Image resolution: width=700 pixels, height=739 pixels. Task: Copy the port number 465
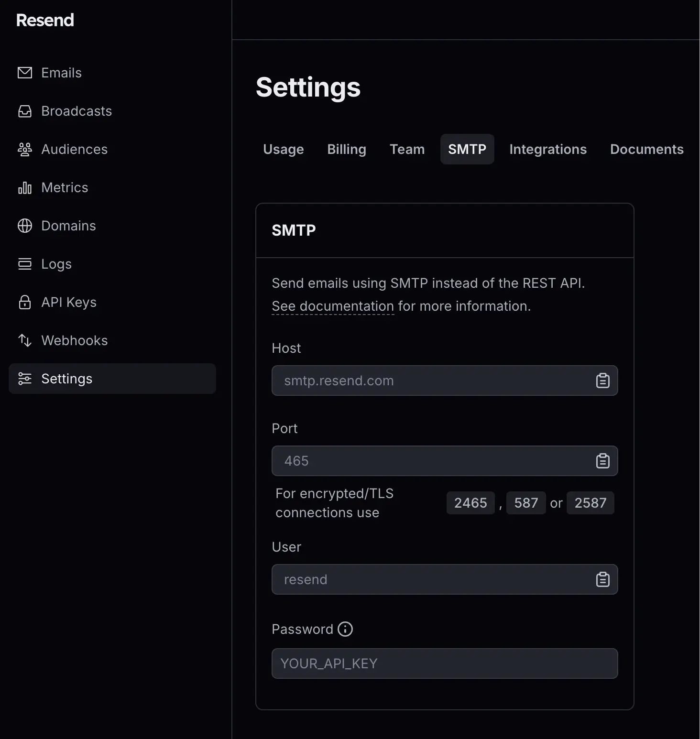pos(602,461)
